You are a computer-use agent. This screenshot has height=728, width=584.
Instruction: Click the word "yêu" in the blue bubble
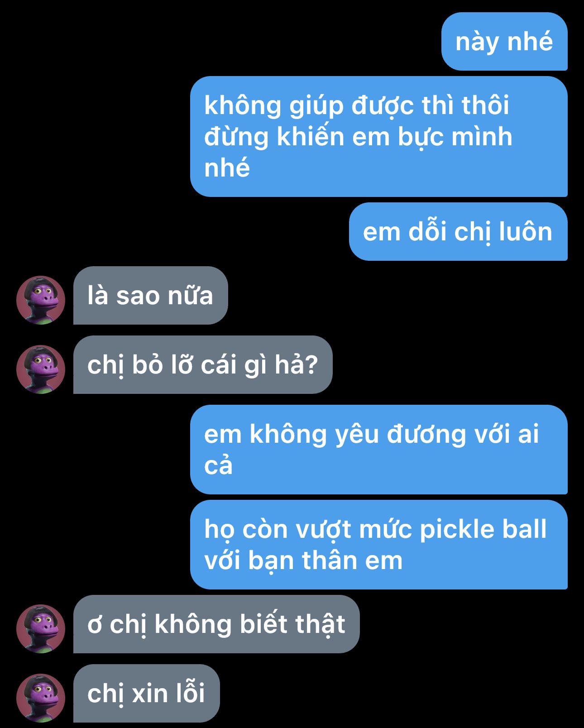click(x=357, y=434)
